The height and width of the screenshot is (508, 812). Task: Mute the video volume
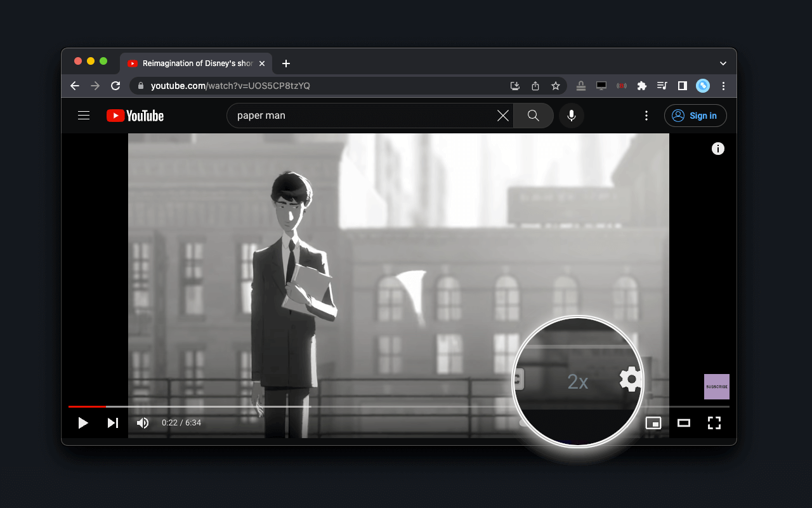point(143,423)
